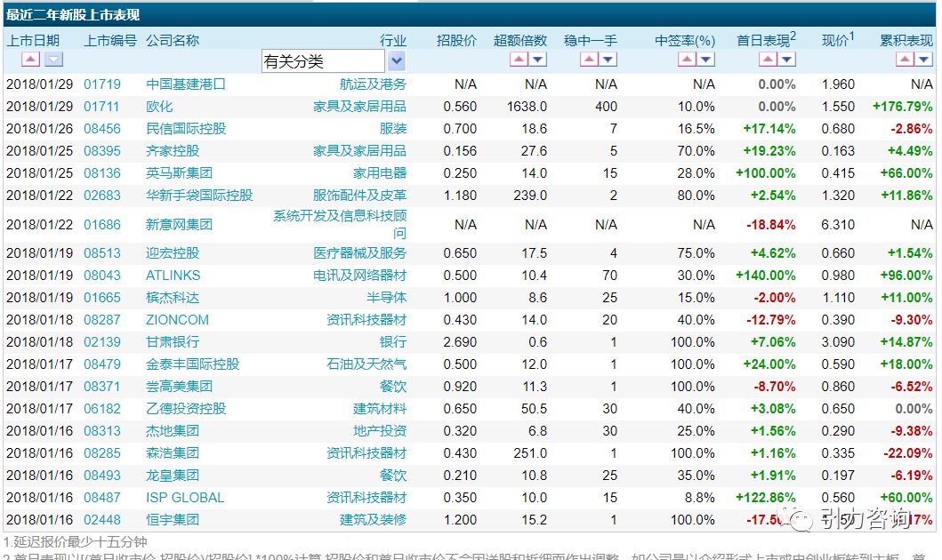Viewport: 942px width, 560px height.
Task: Open 迎宏控股 company link
Action: point(173,252)
